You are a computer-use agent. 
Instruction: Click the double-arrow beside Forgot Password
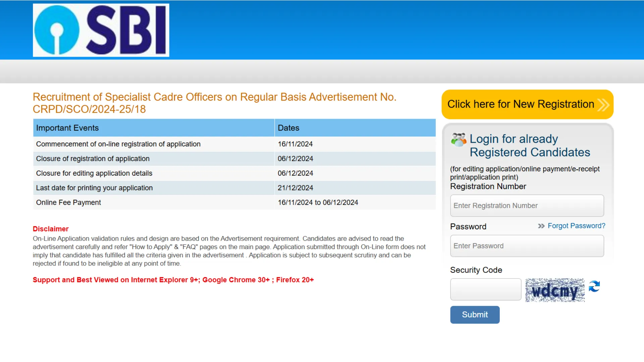coord(541,226)
